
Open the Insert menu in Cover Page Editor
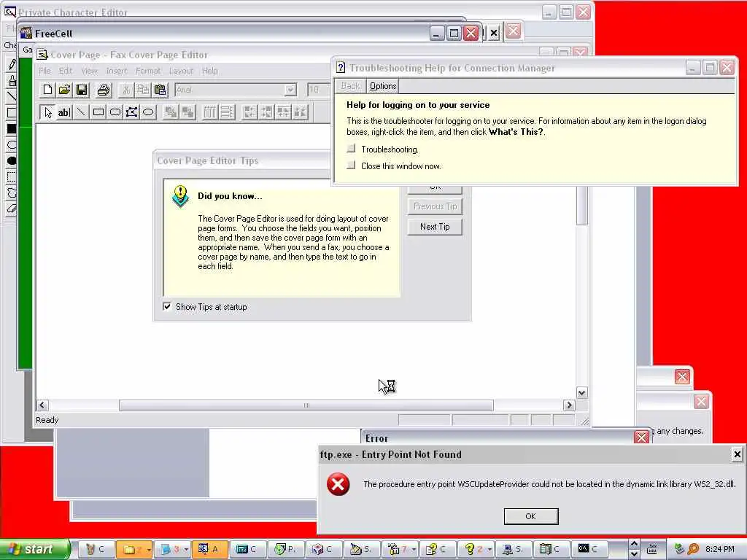point(117,71)
